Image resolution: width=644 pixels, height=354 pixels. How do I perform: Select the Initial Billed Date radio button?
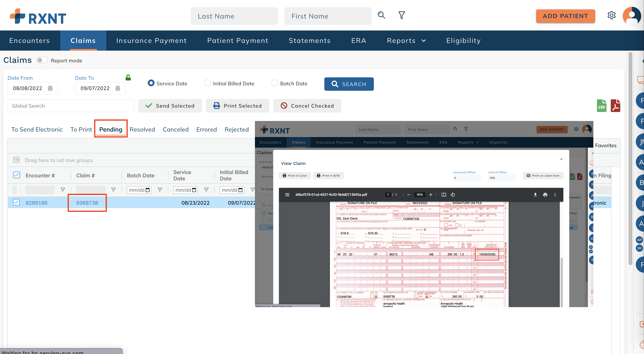click(x=208, y=83)
